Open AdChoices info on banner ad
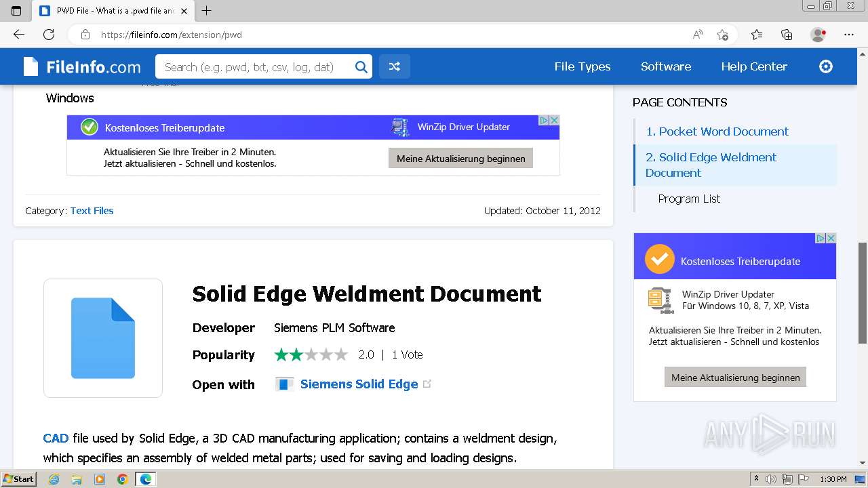 coord(544,120)
